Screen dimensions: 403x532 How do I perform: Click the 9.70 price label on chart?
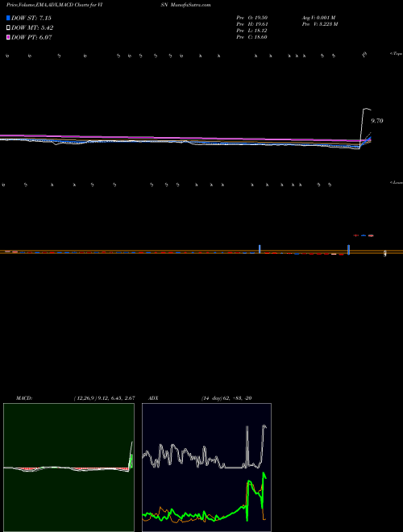(x=377, y=121)
